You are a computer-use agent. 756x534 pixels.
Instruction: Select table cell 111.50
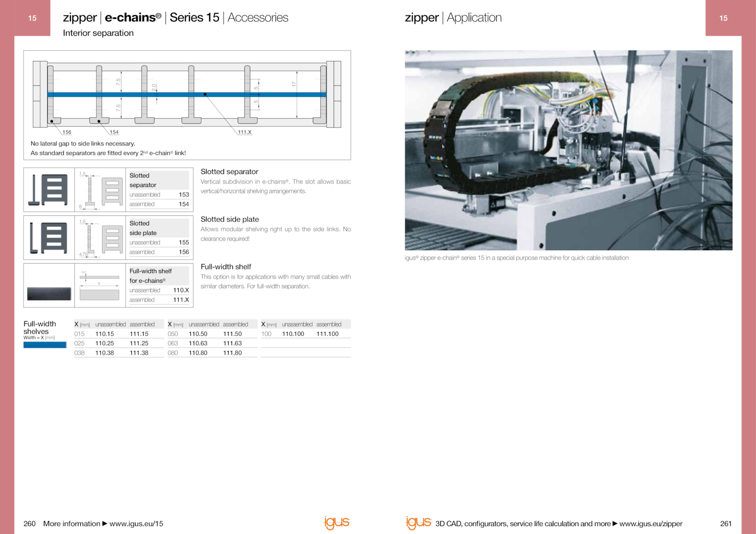coord(232,334)
